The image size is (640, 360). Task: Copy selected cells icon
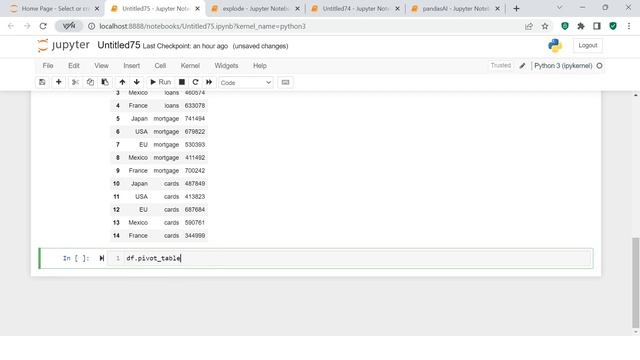pyautogui.click(x=90, y=82)
